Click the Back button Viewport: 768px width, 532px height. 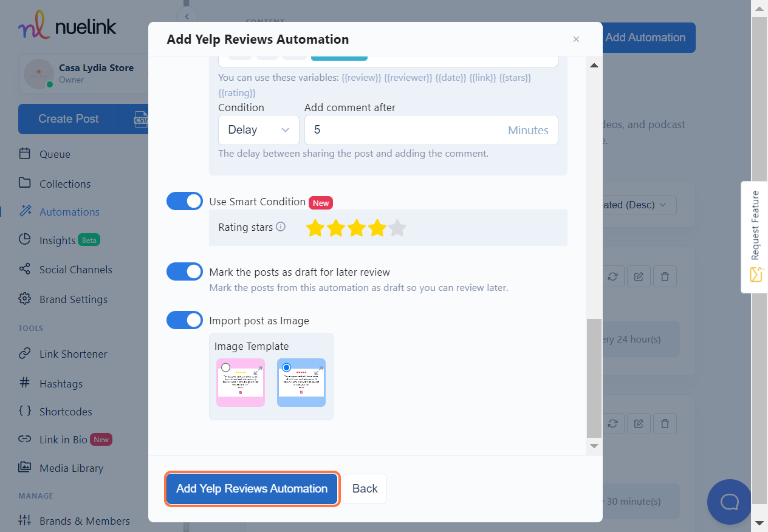[365, 489]
